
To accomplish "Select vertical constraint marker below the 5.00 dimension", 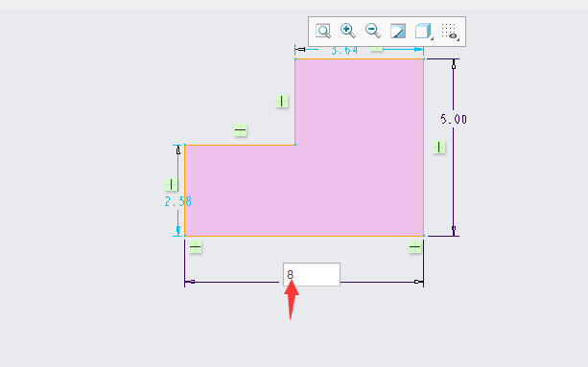I will point(438,148).
